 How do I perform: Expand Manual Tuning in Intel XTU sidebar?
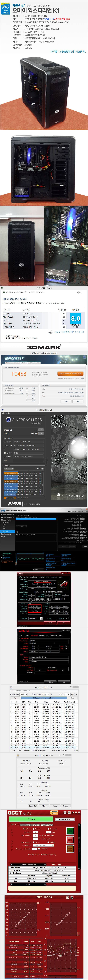6,520
